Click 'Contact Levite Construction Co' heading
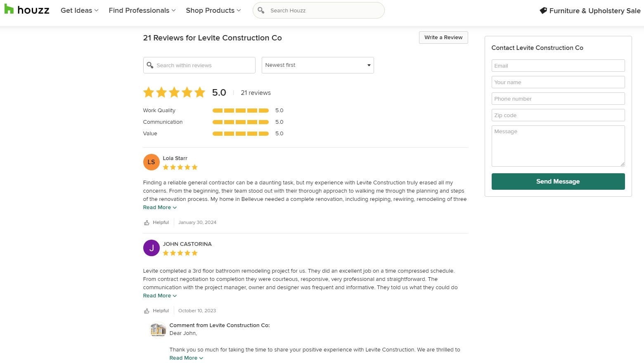 click(537, 48)
